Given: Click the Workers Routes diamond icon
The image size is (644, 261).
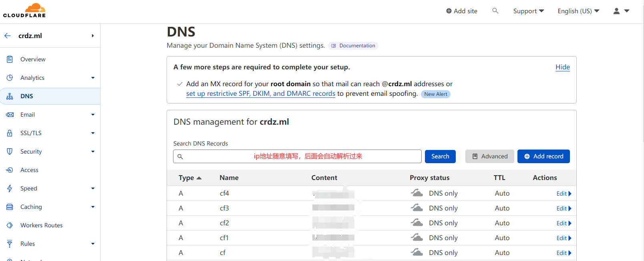Looking at the screenshot, I should [10, 225].
